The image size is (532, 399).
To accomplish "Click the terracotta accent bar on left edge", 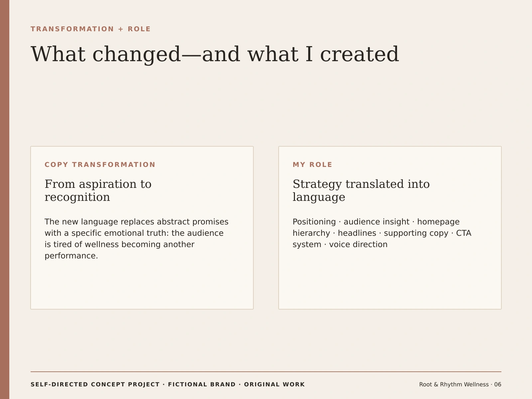I will tap(5, 199).
